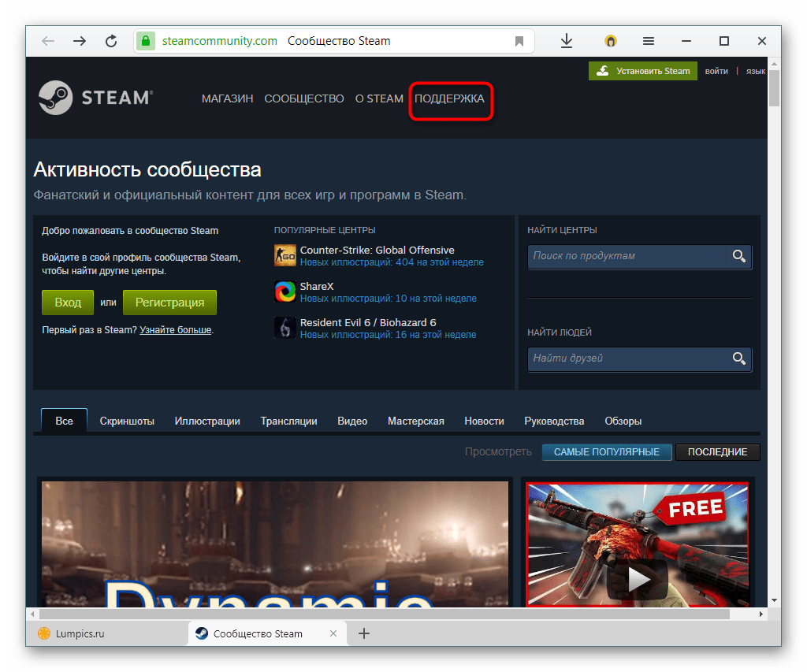Select the Все content tab
Viewport: 807px width, 672px height.
point(65,421)
